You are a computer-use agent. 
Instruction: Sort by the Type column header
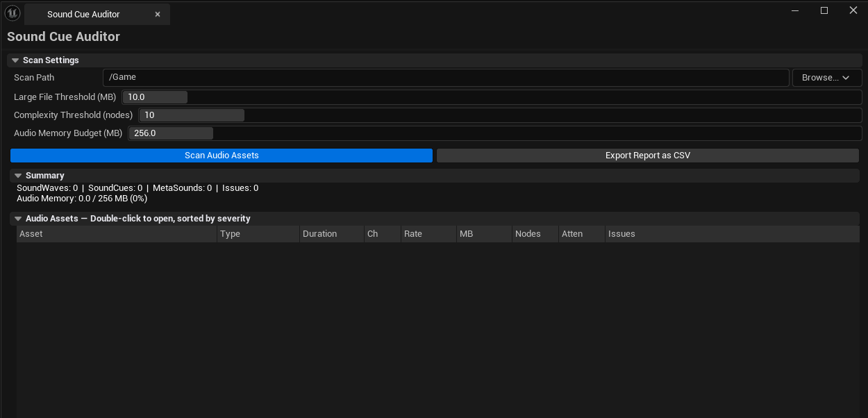click(x=258, y=234)
